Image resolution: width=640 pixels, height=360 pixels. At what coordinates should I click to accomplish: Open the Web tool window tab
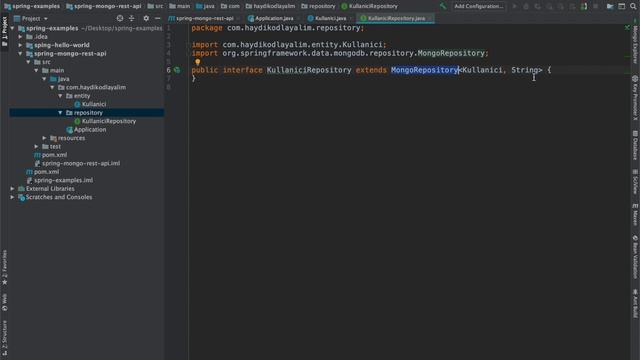tap(4, 302)
